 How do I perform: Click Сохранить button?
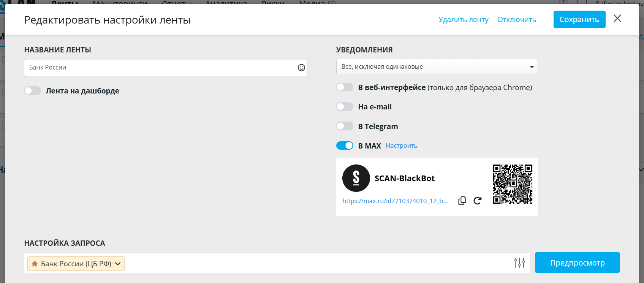click(579, 19)
